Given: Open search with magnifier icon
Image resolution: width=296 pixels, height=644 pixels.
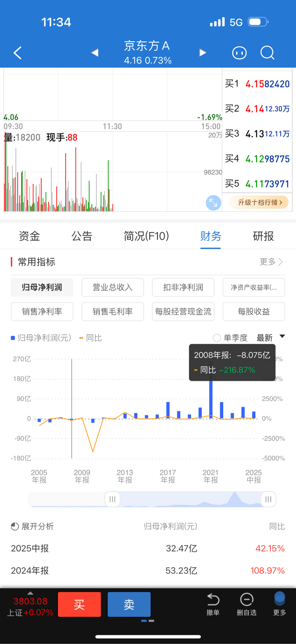Looking at the screenshot, I should click(267, 52).
